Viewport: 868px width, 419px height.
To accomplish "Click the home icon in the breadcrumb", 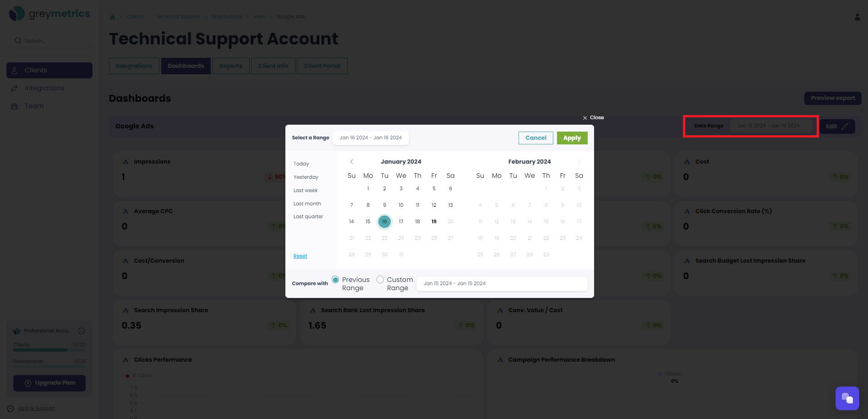I will (112, 17).
